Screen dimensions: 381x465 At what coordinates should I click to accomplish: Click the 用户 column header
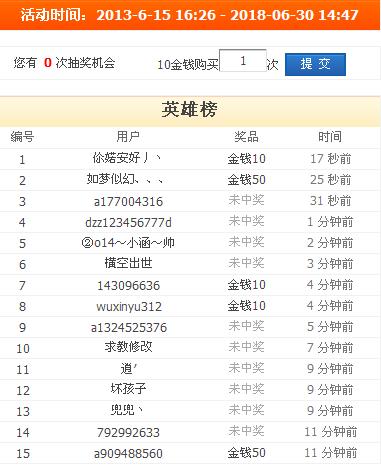click(128, 137)
